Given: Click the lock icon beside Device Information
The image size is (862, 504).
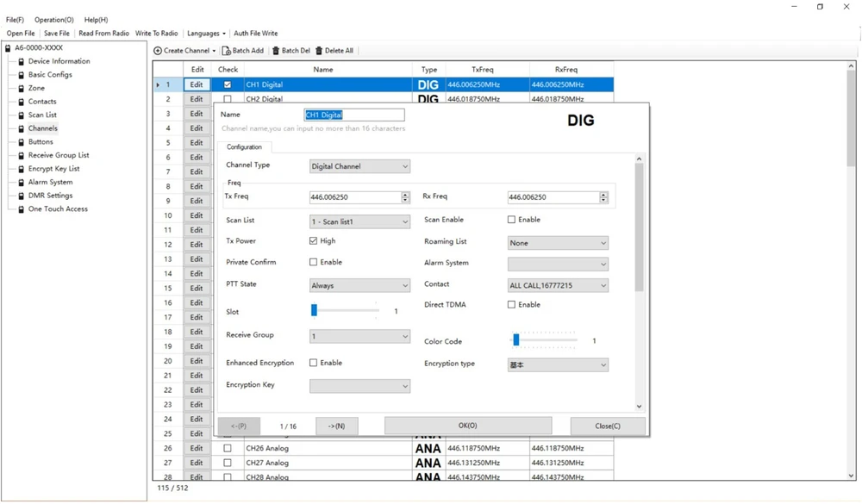Looking at the screenshot, I should [22, 61].
